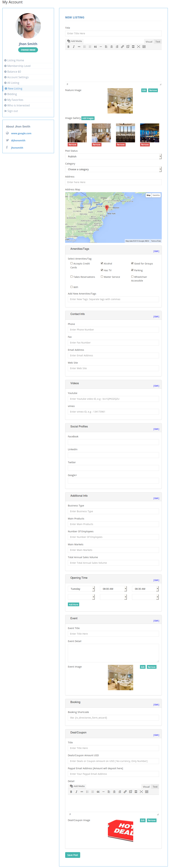Open the Tuesday day dropdown in Opening Time

[81, 589]
